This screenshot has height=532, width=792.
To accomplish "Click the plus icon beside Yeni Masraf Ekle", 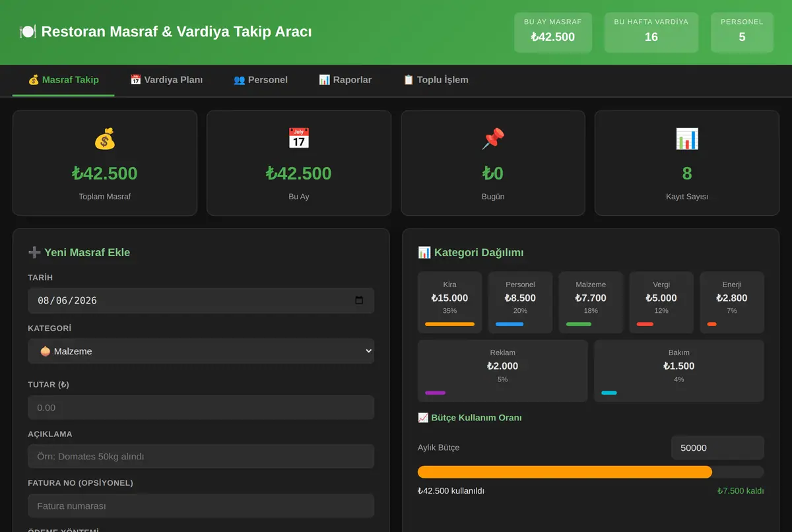I will pos(34,252).
